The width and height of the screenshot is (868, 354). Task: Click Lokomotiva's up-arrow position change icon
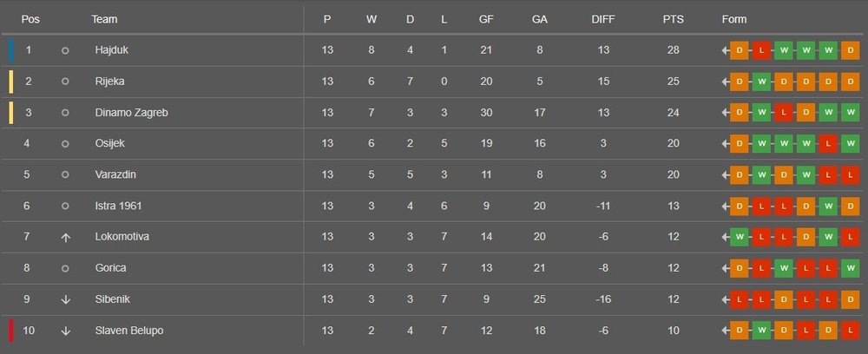point(65,238)
